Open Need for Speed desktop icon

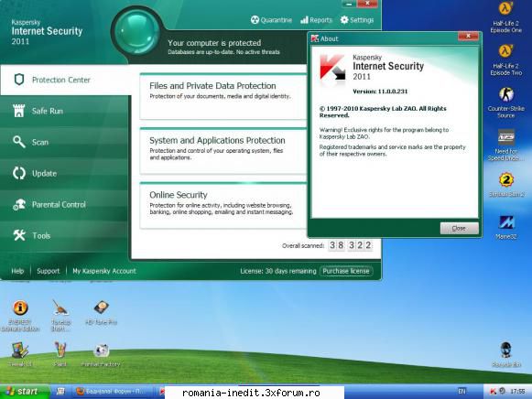tap(505, 146)
